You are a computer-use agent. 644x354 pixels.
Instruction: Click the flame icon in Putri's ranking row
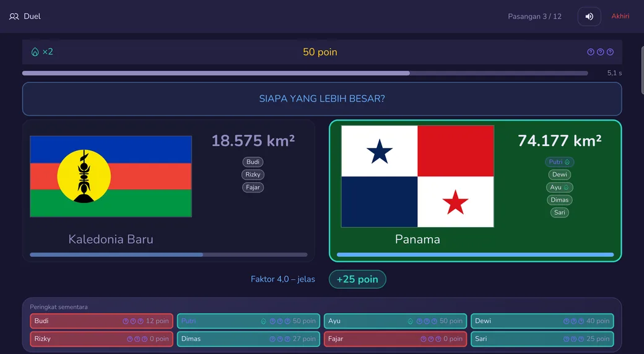click(264, 321)
